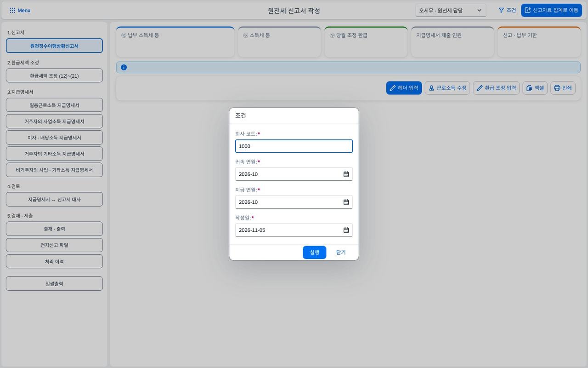This screenshot has width=588, height=368.
Task: Open 환급세액 조정 (12)~(21)
Action: coord(54,76)
